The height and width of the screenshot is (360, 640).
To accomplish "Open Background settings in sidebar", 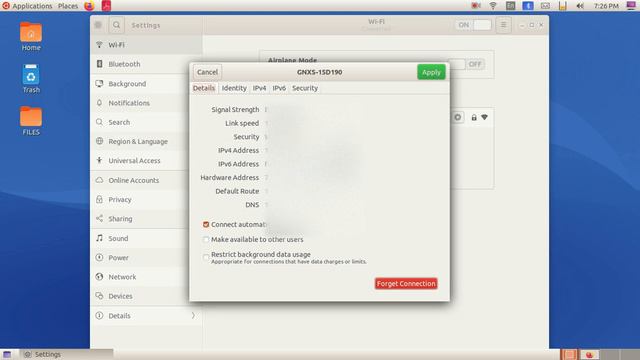I will tap(146, 84).
